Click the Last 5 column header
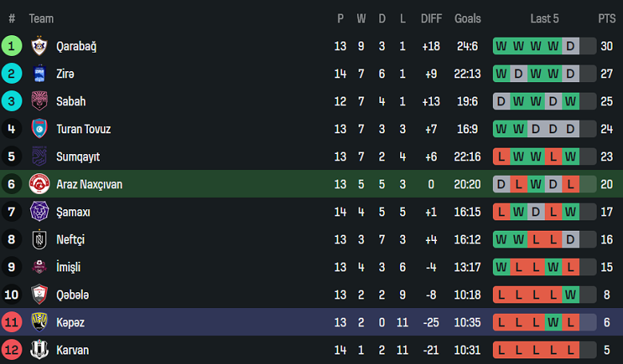The image size is (623, 364). (x=545, y=18)
